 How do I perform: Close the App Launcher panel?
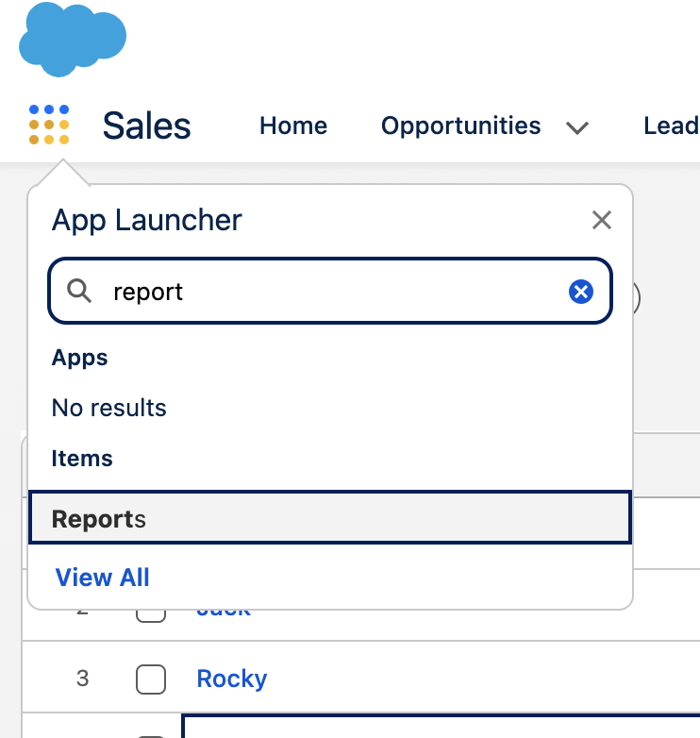tap(602, 220)
